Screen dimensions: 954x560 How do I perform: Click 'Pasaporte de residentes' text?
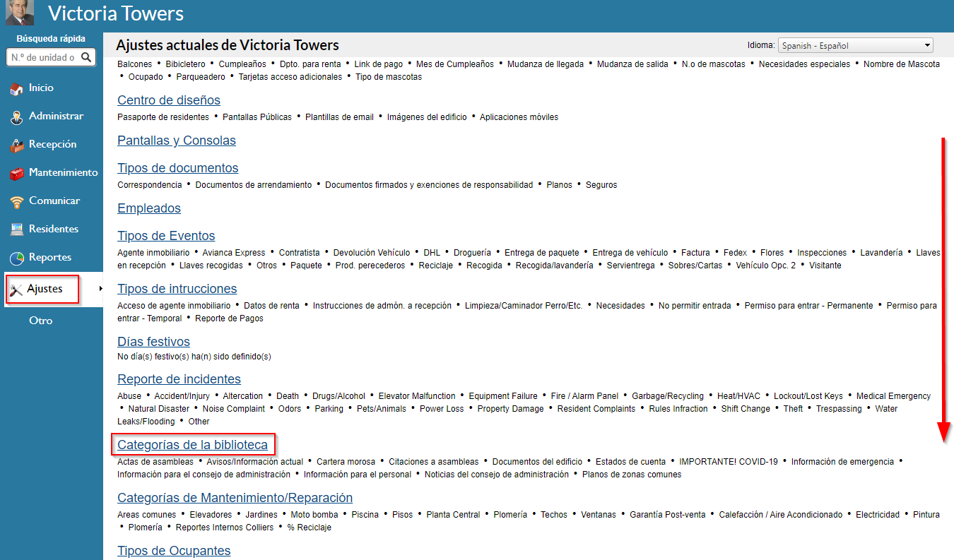click(x=163, y=117)
